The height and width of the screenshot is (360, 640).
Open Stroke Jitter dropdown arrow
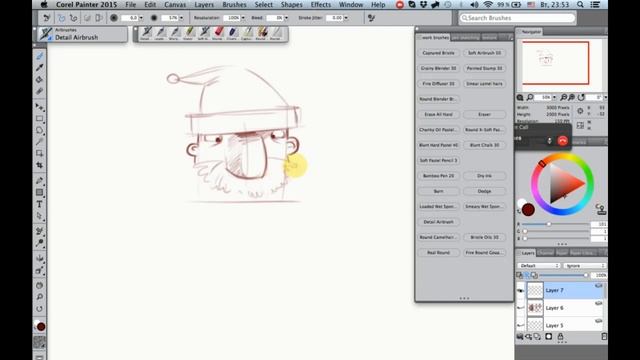(346, 18)
